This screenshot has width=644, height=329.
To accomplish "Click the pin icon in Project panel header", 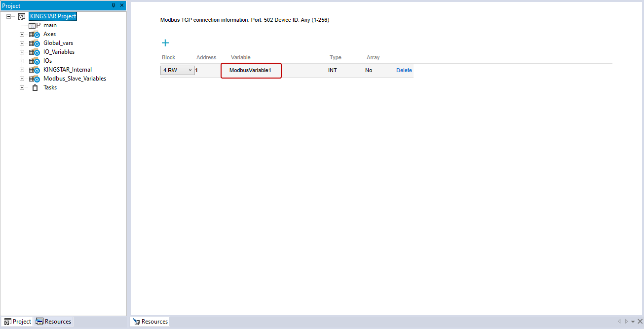I will point(114,5).
